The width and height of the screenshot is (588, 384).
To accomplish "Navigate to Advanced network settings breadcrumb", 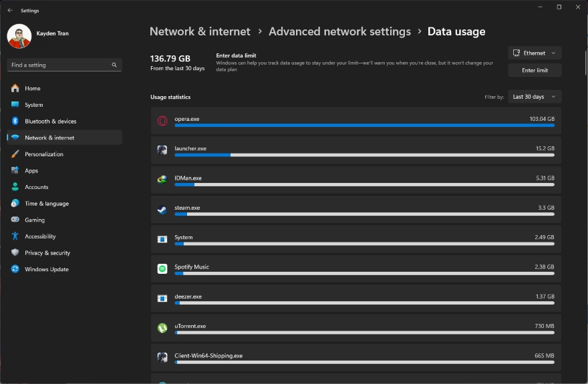I will (339, 31).
